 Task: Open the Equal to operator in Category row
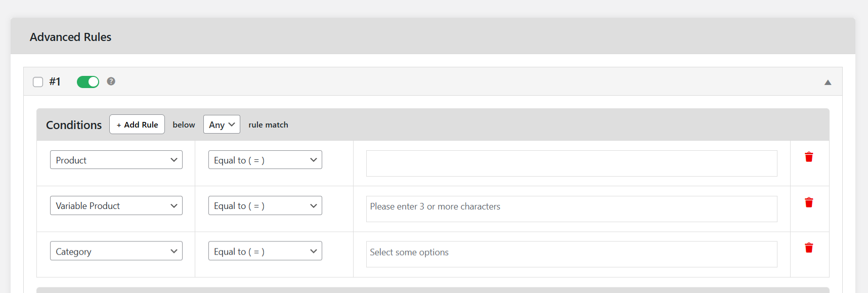tap(265, 251)
